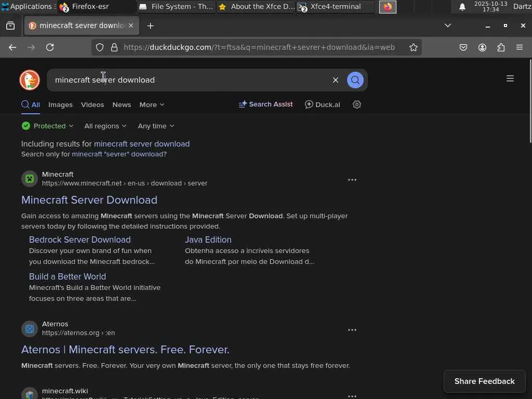532x399 pixels.
Task: Reload the current page
Action: click(x=50, y=47)
